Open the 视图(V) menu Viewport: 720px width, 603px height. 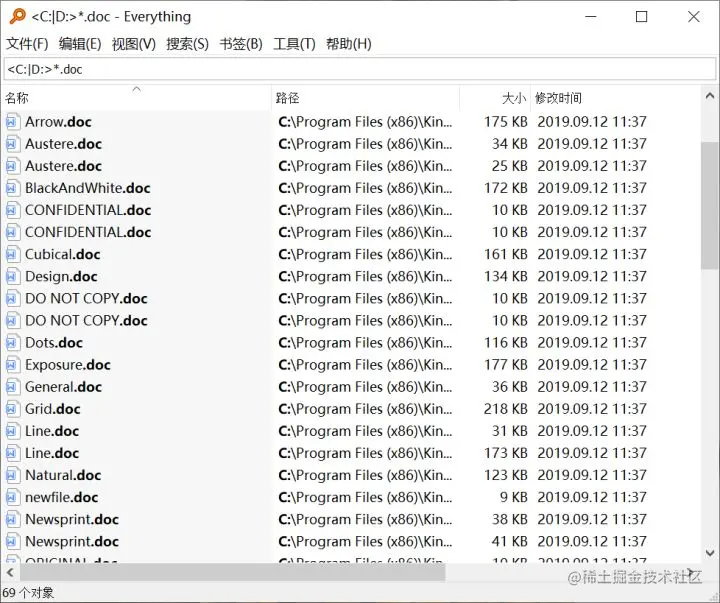tap(134, 44)
